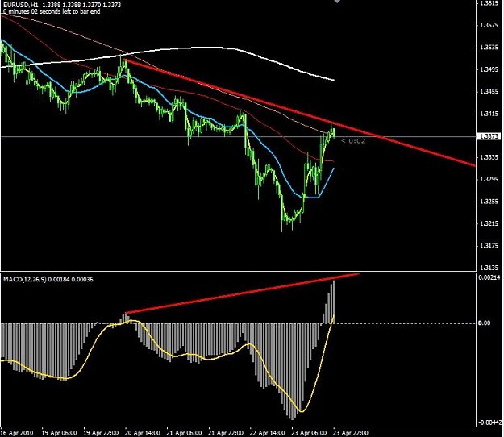This screenshot has height=437, width=504.
Task: Click the 1.3255 price axis label
Action: click(489, 201)
